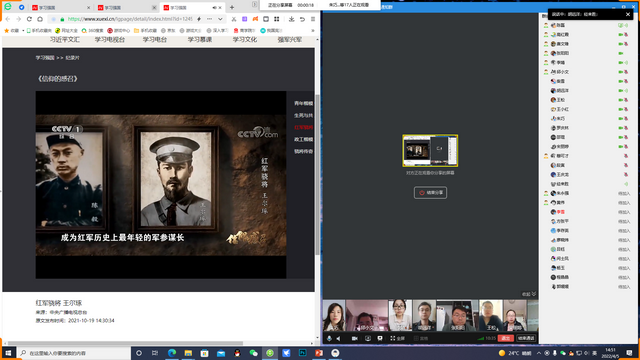Open the address bar three-dots options
Viewport: 640px width, 360px height.
click(x=209, y=19)
